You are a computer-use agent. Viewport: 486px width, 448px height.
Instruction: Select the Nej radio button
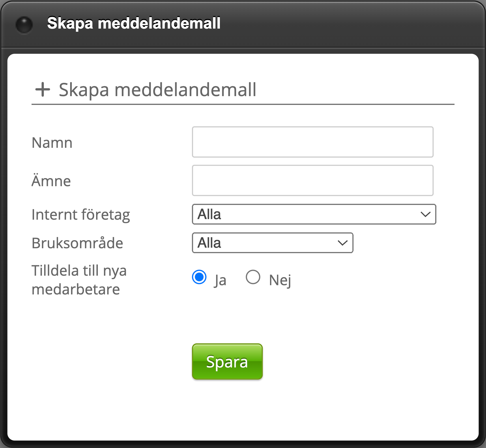pos(253,277)
